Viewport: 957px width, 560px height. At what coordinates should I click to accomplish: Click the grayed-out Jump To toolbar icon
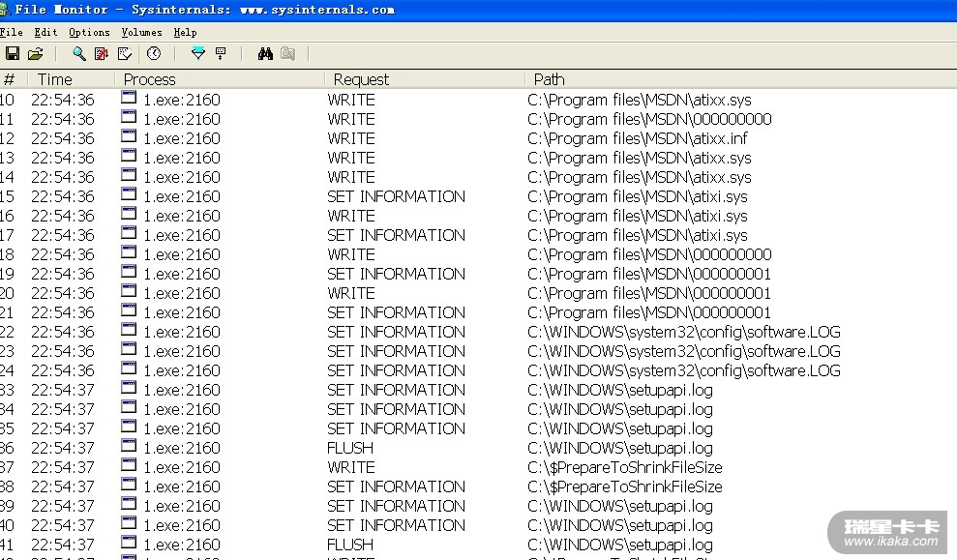[287, 54]
